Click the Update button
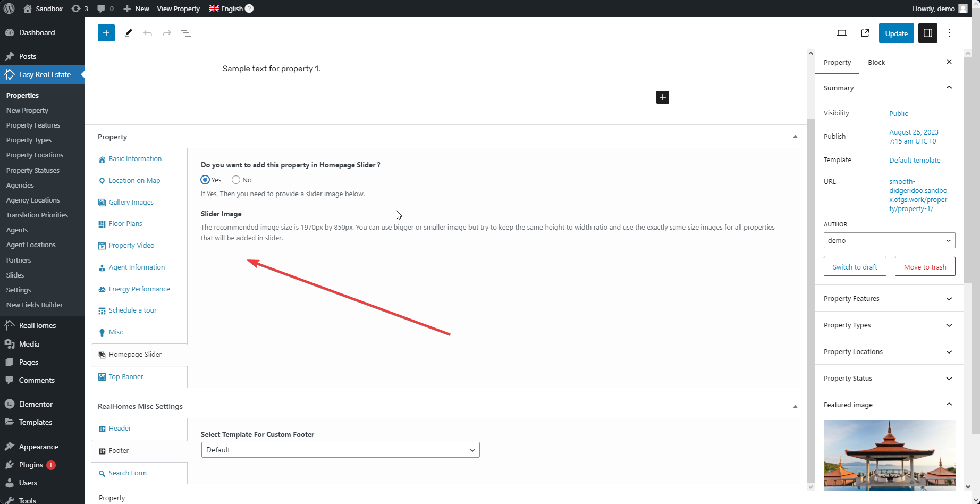 pyautogui.click(x=896, y=33)
